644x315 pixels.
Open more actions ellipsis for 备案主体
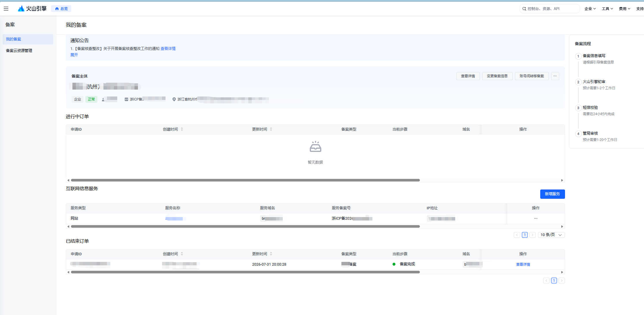(x=555, y=76)
